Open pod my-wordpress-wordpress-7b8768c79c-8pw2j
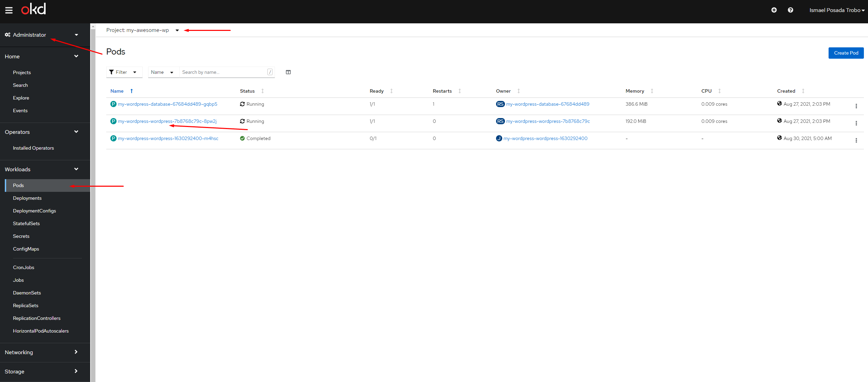The image size is (868, 382). pos(167,121)
